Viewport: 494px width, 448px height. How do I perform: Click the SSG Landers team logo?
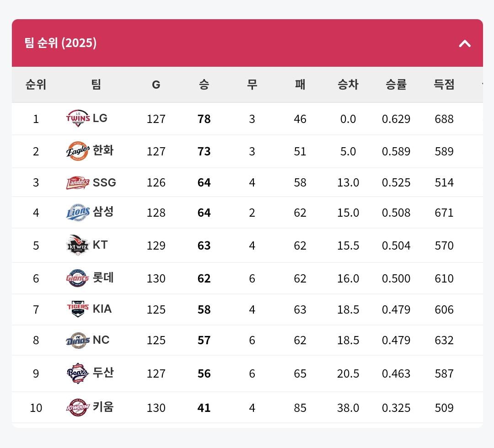click(x=78, y=183)
